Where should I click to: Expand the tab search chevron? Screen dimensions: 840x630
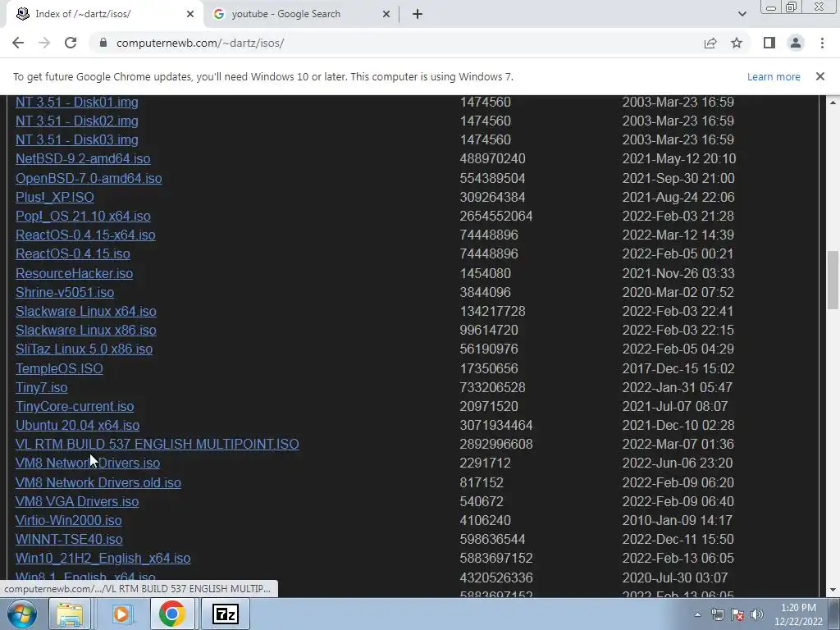(742, 14)
